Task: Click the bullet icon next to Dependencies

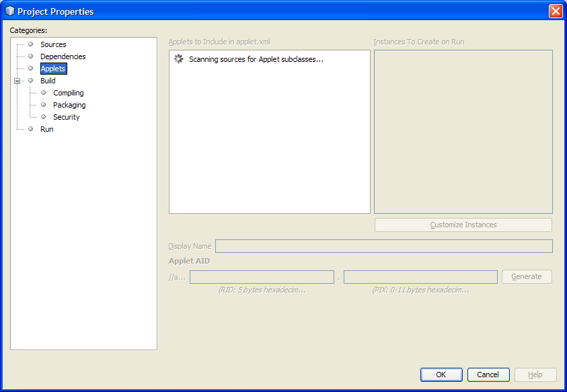Action: (30, 56)
